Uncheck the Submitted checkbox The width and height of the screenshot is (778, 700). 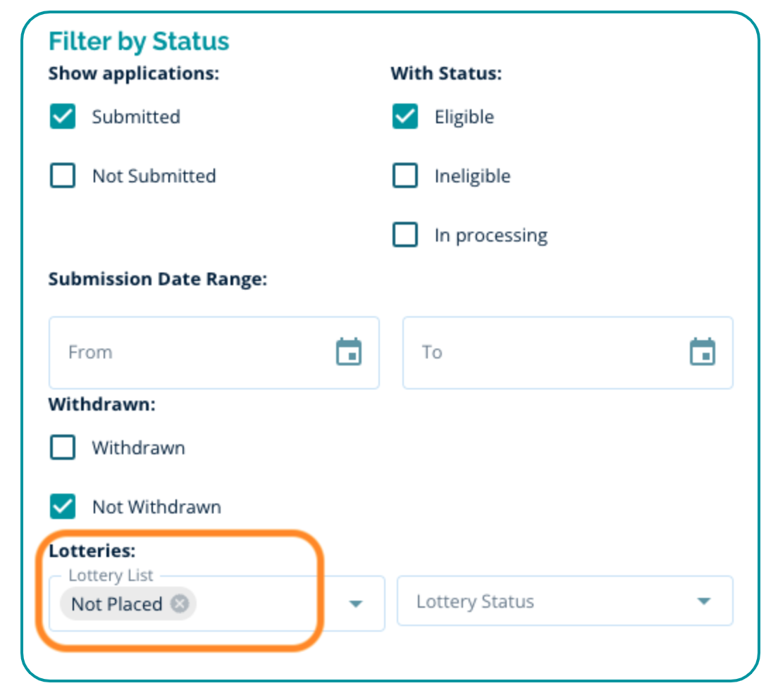(63, 116)
